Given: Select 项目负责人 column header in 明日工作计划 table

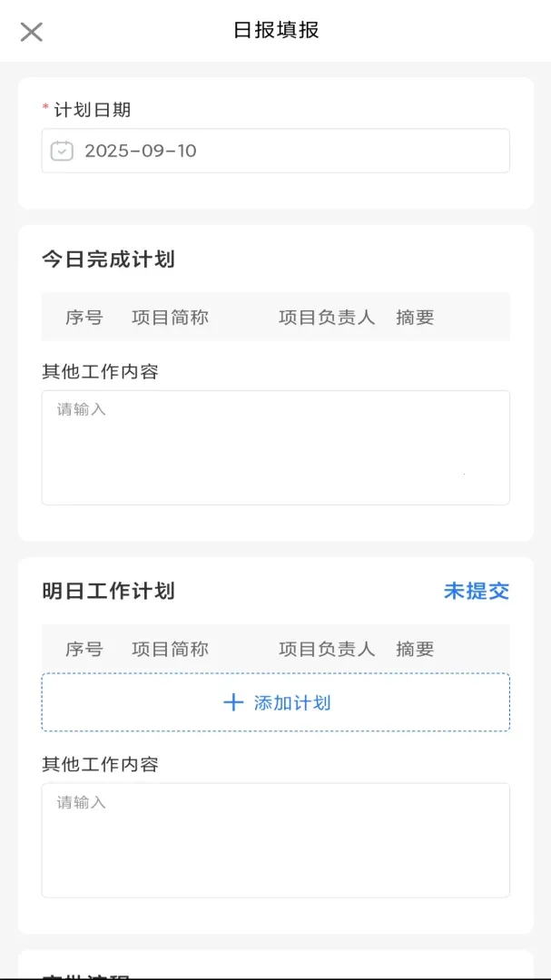Looking at the screenshot, I should 327,650.
